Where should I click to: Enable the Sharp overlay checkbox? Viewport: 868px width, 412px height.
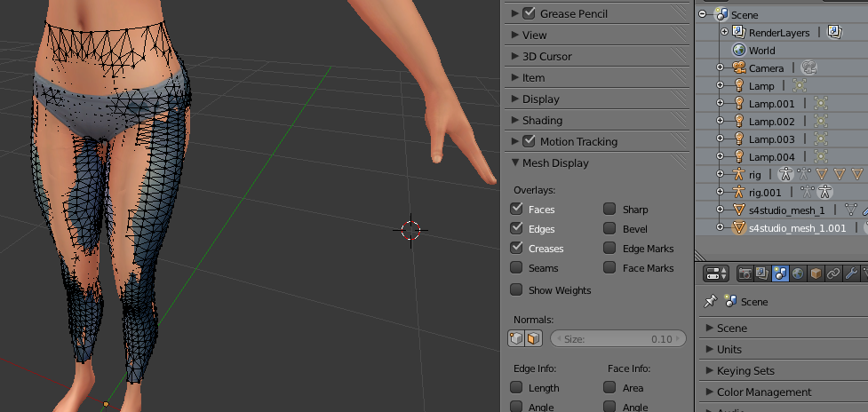[609, 209]
